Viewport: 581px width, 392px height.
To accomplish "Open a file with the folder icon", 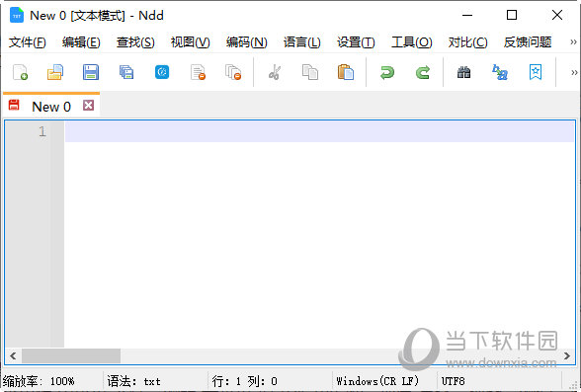I will tap(55, 72).
